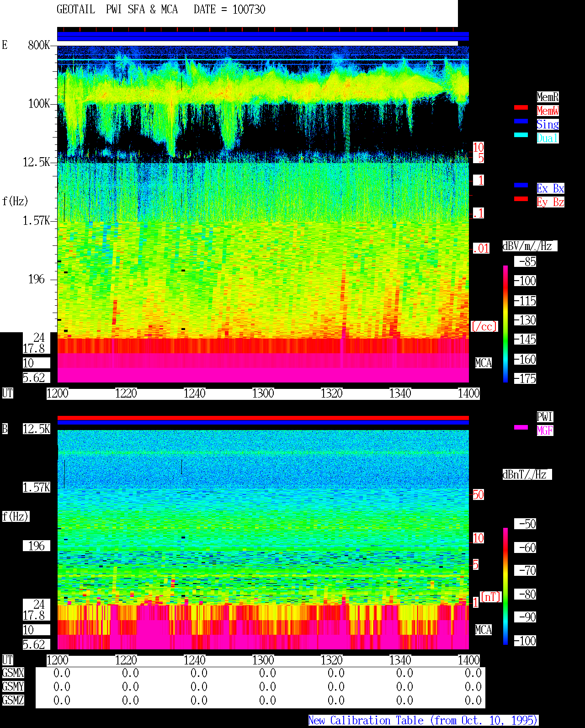585x728 pixels.
Task: Click the red MemW legend label
Action: tap(548, 111)
